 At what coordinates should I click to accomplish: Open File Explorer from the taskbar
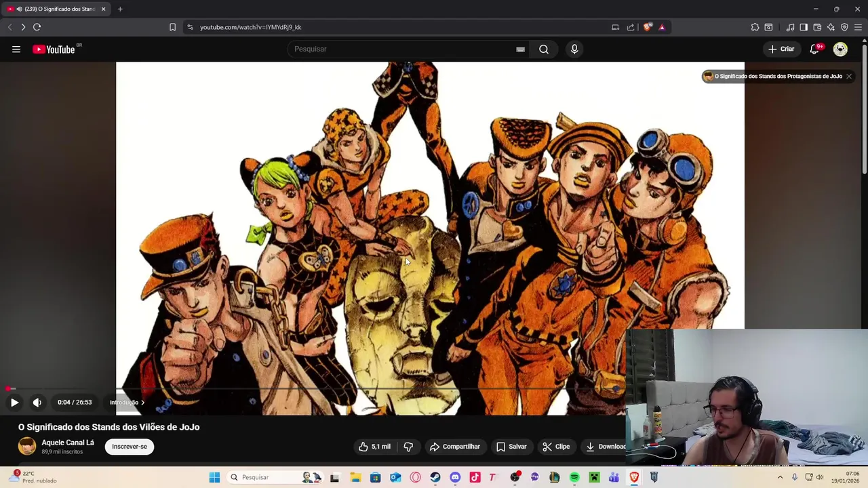coord(355,477)
